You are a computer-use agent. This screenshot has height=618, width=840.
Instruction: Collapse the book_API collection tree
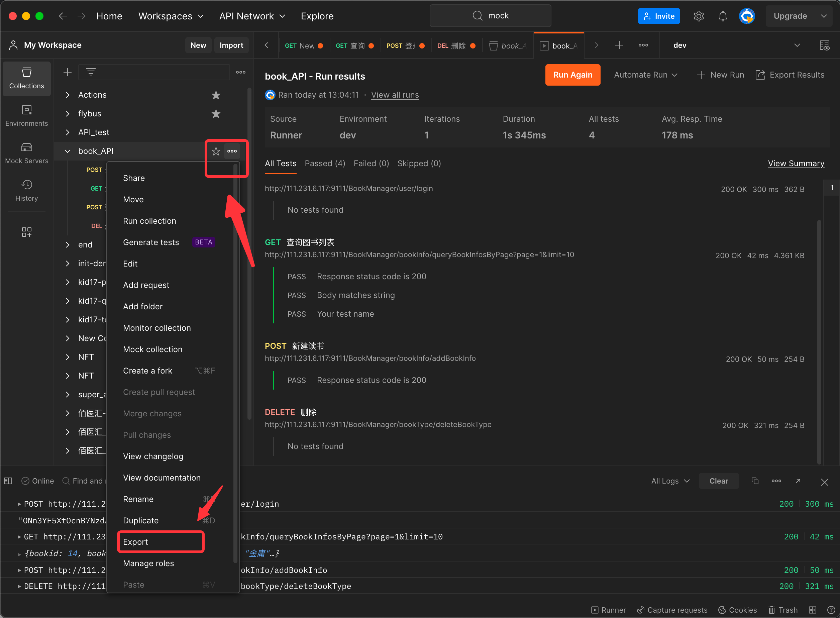(x=67, y=151)
